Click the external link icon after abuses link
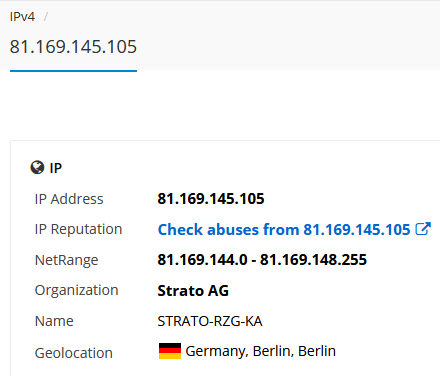Viewport: 440px width, 376px height. pyautogui.click(x=423, y=229)
